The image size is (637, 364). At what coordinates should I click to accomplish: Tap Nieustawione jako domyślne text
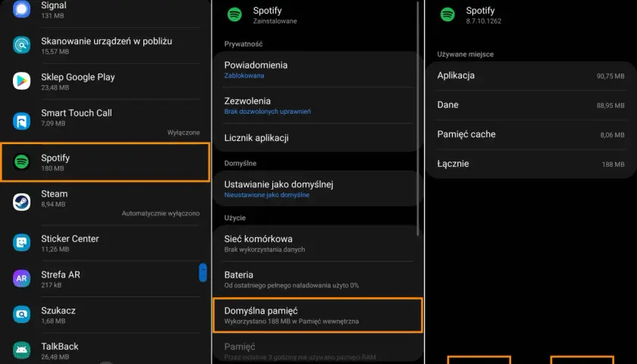click(267, 195)
